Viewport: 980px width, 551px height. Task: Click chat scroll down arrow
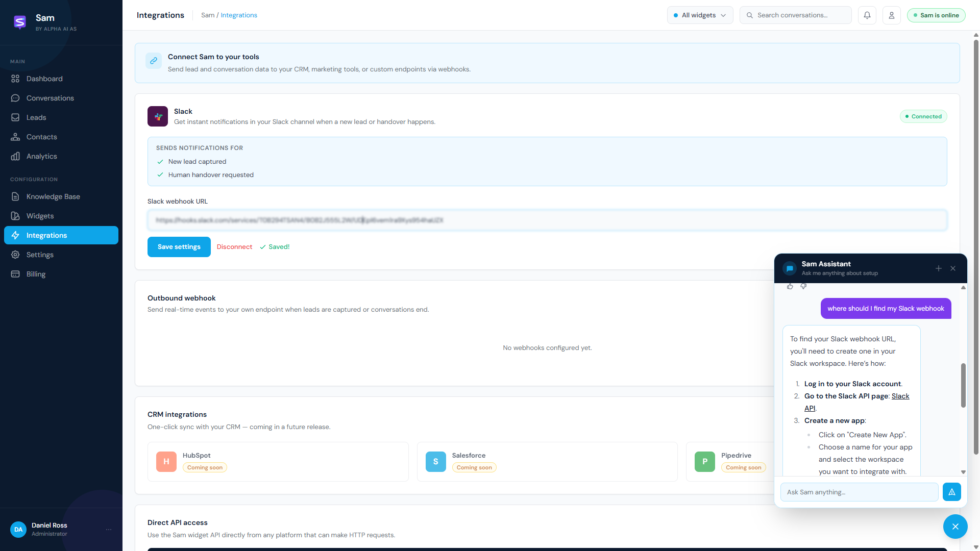[x=963, y=472]
